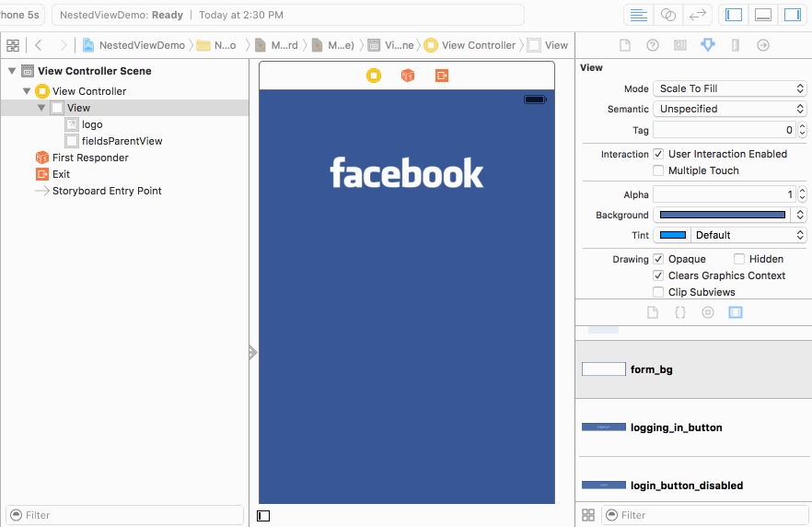Open the related items grid menu

pyautogui.click(x=13, y=45)
